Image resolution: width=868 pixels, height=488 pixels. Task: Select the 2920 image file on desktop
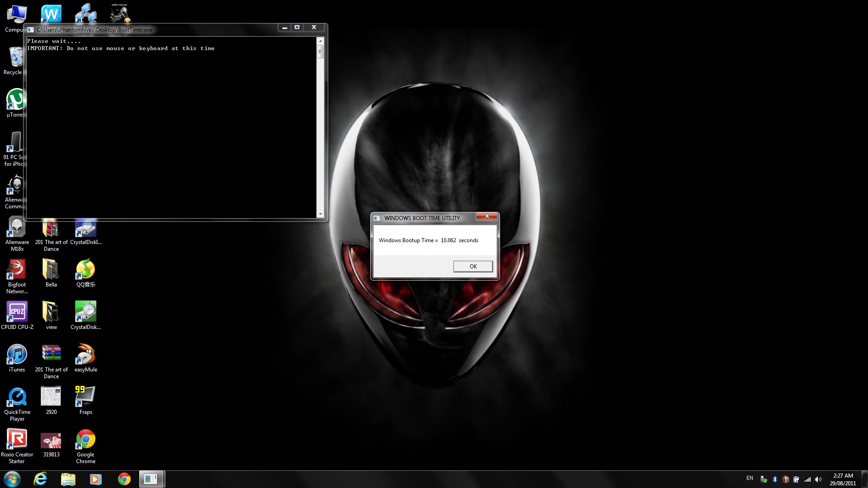coord(51,400)
